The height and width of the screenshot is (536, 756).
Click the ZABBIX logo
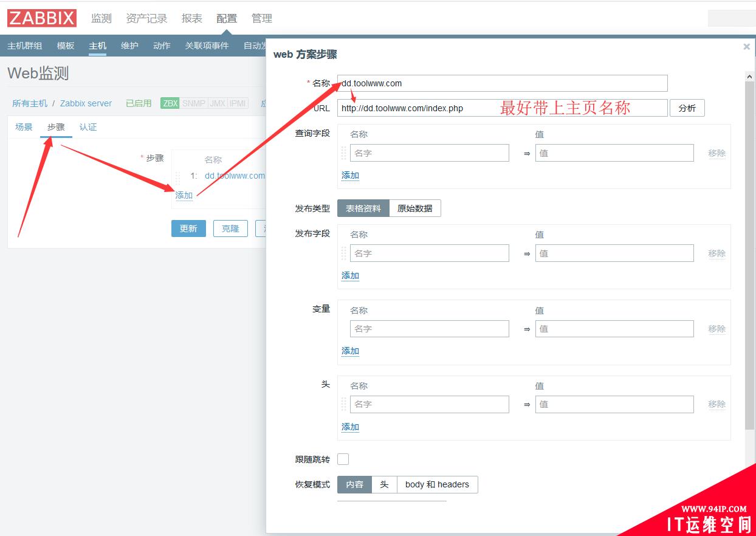click(42, 18)
